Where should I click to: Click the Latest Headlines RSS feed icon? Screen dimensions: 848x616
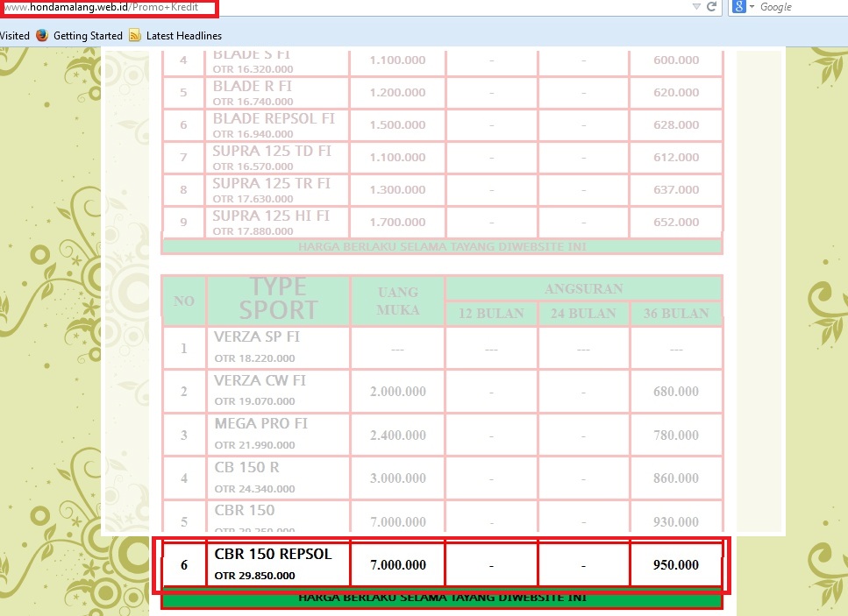click(x=135, y=36)
